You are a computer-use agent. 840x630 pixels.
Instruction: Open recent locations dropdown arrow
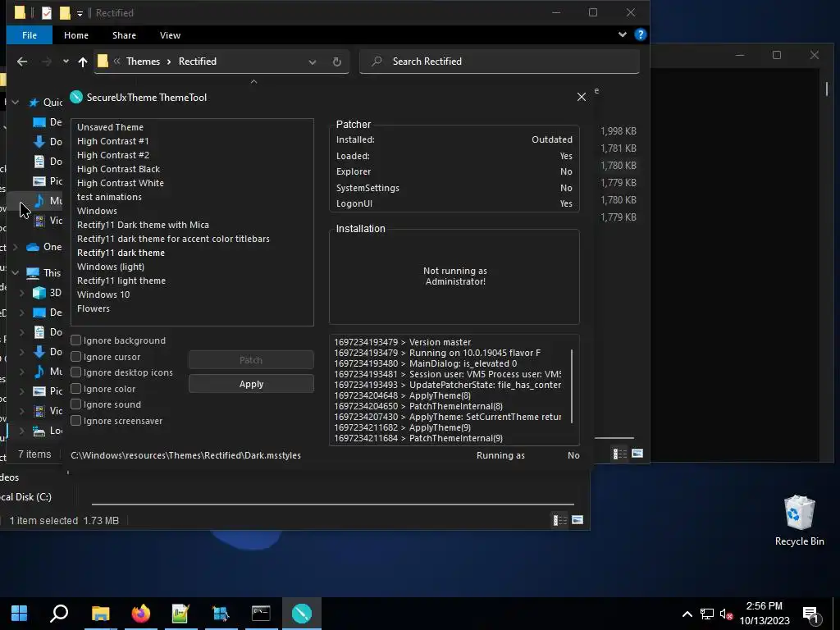[x=66, y=61]
